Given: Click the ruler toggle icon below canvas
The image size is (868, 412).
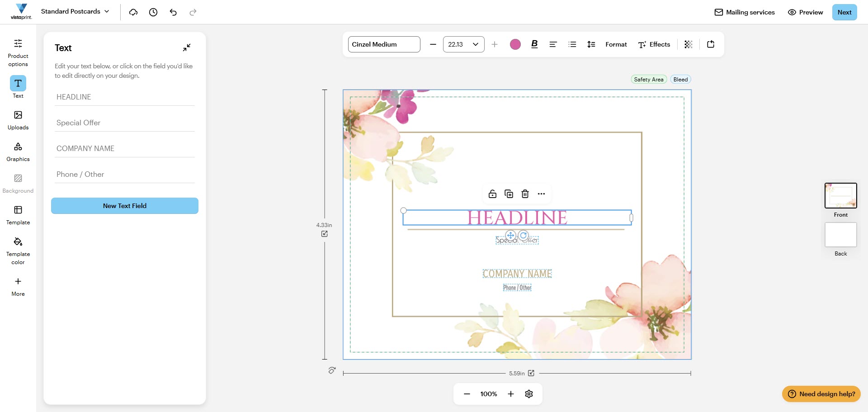Looking at the screenshot, I should coord(332,370).
